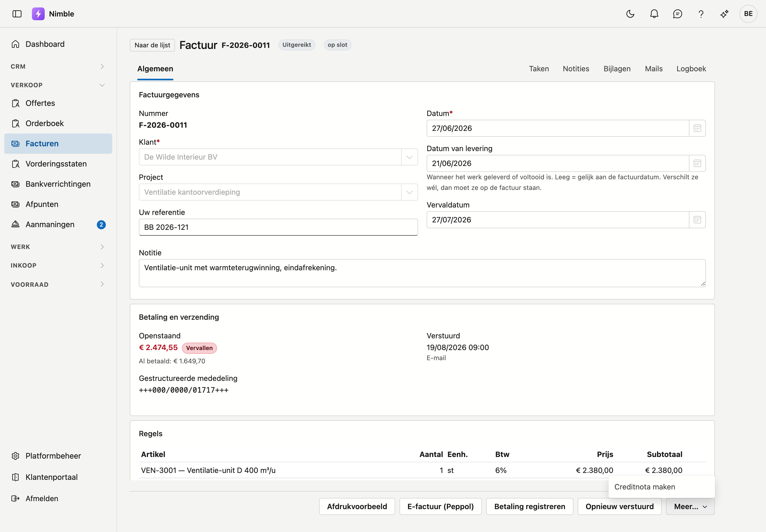Open the AI sparkle assistant icon

724,14
